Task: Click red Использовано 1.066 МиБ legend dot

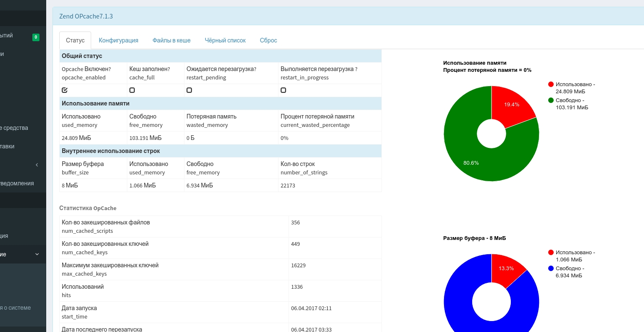Action: tap(551, 253)
